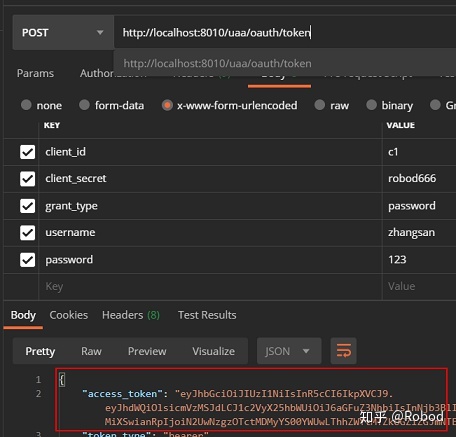This screenshot has width=456, height=437.
Task: Uncheck the grant_type row checkbox
Action: click(x=27, y=206)
